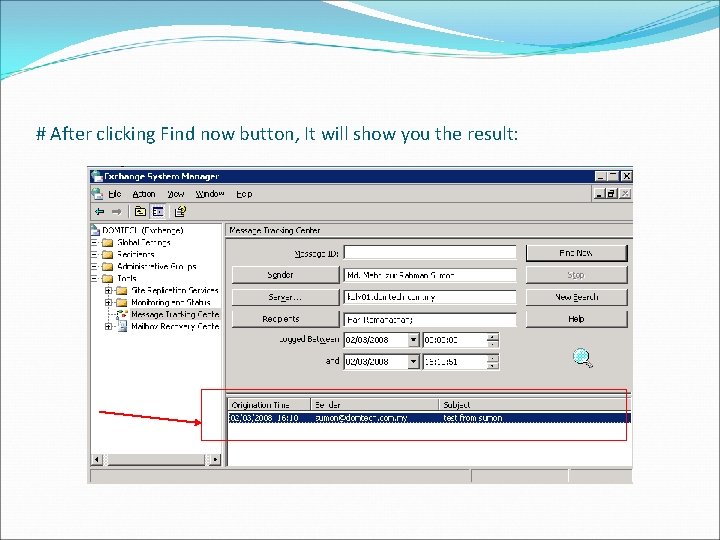This screenshot has width=720, height=540.
Task: Select the 'test from sumon' result row
Action: [429, 418]
